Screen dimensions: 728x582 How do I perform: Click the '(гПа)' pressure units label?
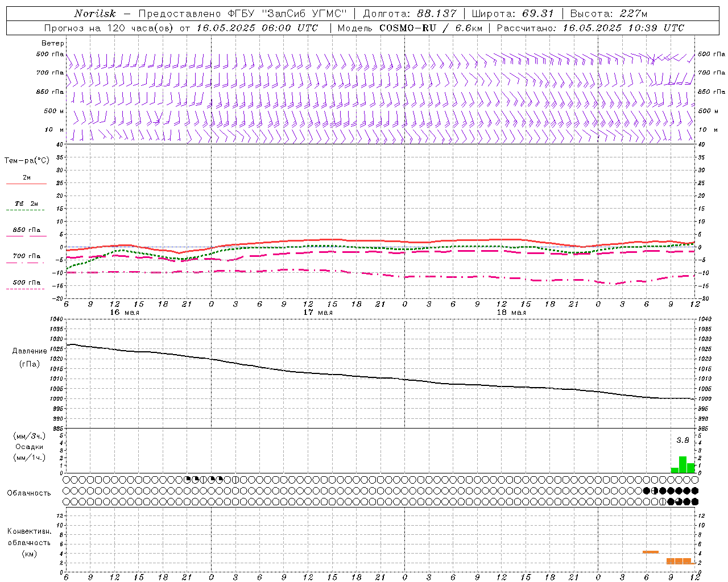pyautogui.click(x=30, y=364)
